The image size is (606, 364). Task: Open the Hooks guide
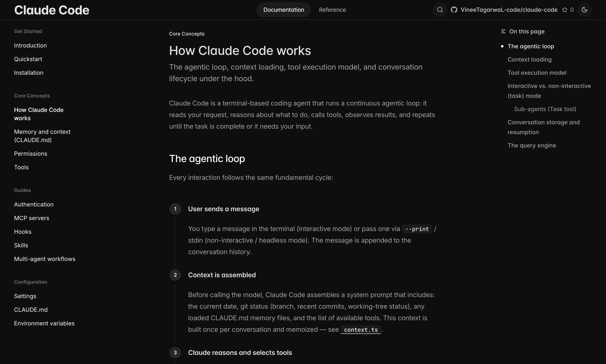(23, 232)
